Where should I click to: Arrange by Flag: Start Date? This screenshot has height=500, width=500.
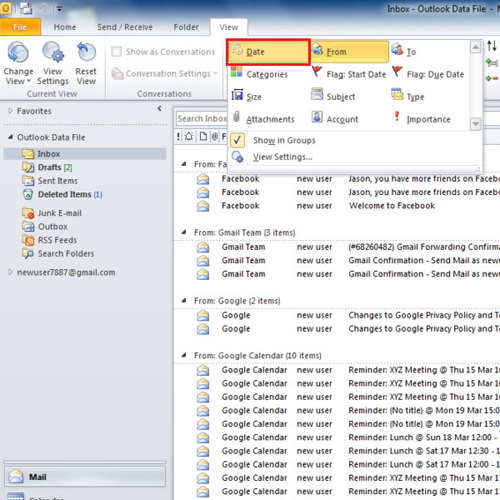point(349,74)
